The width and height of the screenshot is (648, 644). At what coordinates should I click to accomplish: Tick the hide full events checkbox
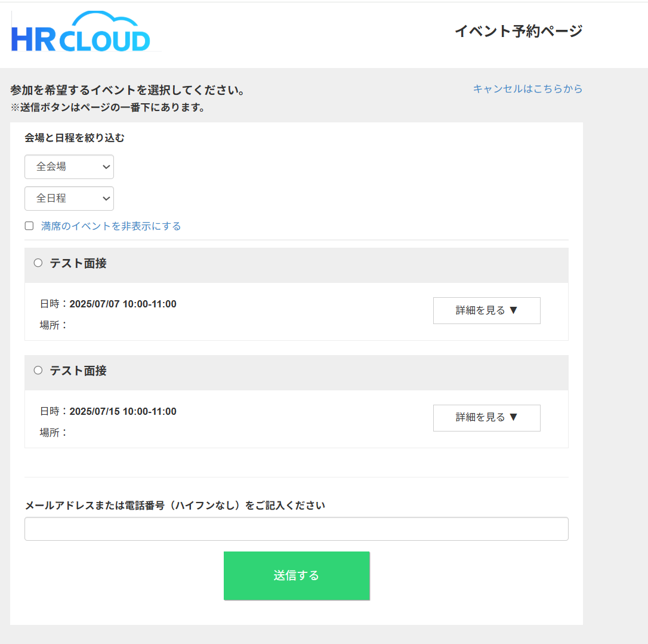(29, 226)
